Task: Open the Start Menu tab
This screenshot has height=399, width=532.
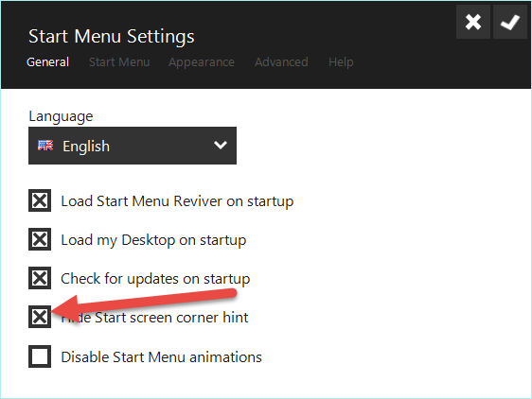Action: (x=119, y=62)
